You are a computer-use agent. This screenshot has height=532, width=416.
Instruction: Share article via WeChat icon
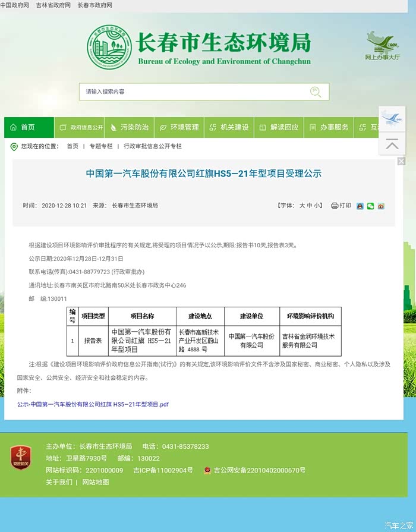click(370, 206)
